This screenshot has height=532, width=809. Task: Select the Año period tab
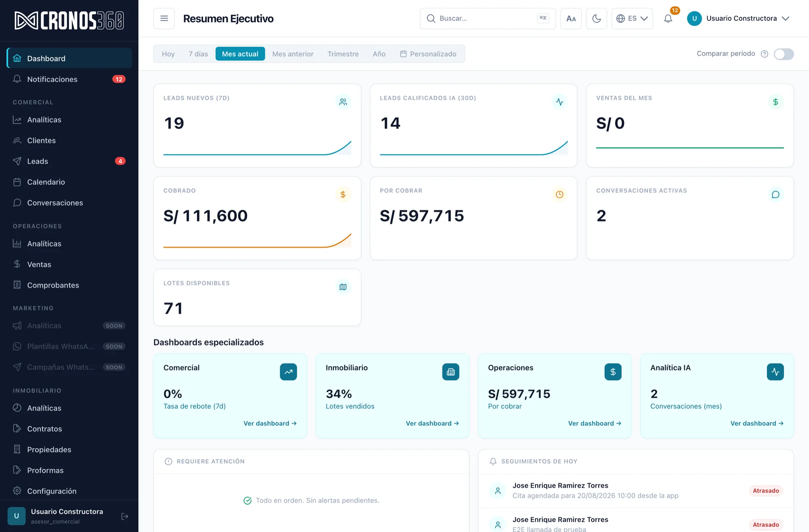coord(379,54)
